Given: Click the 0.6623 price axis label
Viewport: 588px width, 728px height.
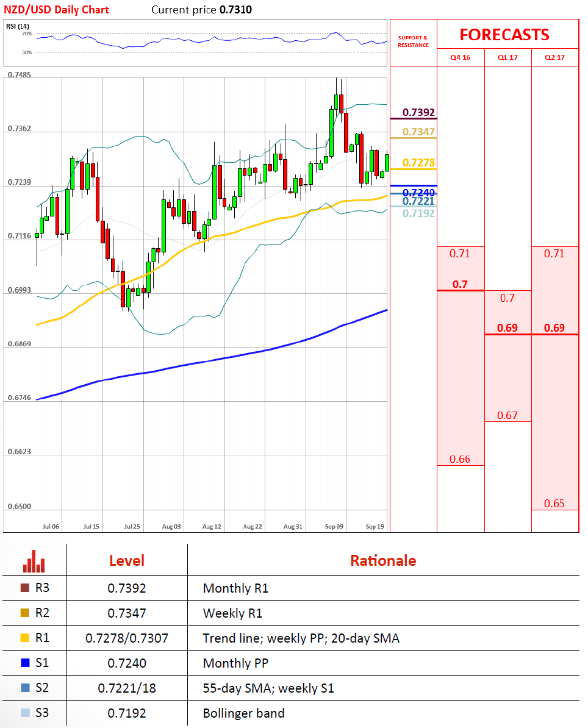Looking at the screenshot, I should pos(20,451).
